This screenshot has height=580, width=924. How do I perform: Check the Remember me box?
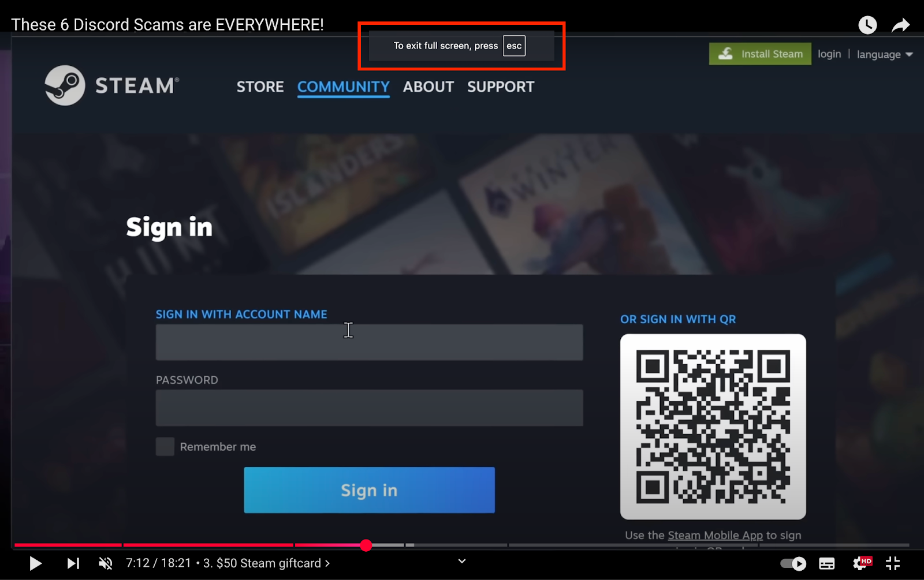[x=165, y=447]
